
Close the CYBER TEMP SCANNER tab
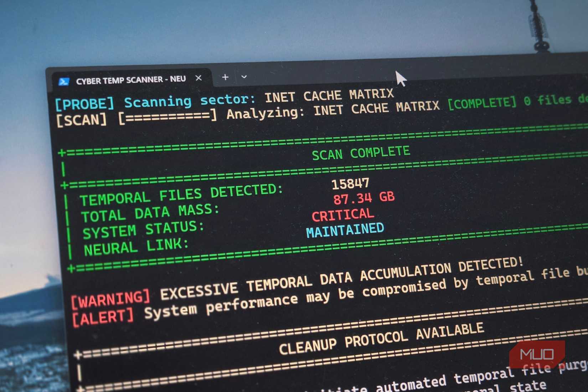(198, 78)
